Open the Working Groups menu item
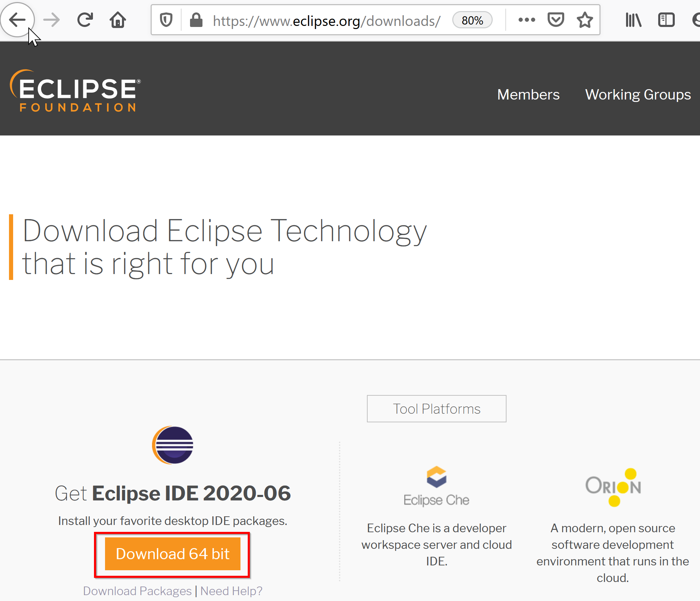This screenshot has height=601, width=700. pos(638,94)
